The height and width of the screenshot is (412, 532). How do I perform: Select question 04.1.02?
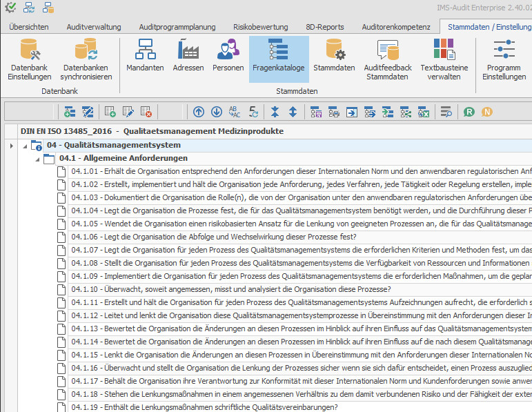coord(300,184)
